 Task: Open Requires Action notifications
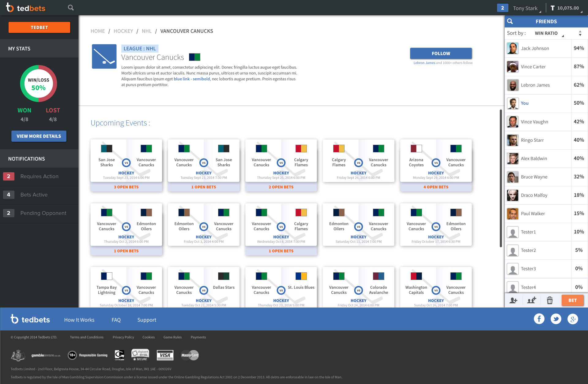[x=39, y=177]
